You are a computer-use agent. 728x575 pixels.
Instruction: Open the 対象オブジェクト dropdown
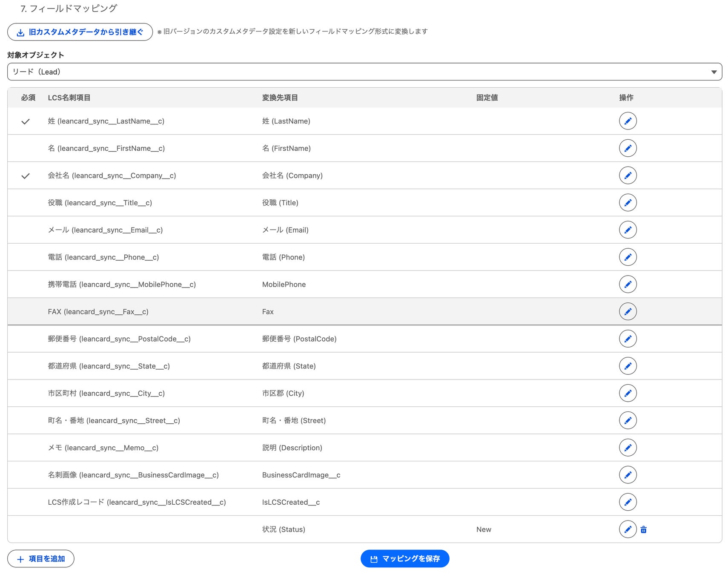[364, 72]
